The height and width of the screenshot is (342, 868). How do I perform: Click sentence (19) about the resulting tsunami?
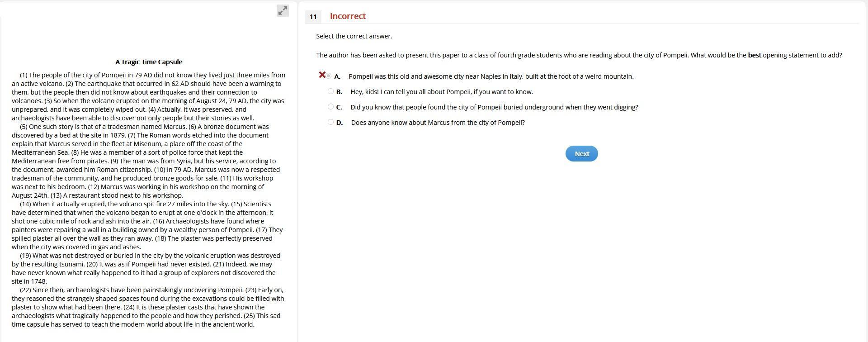click(x=146, y=260)
